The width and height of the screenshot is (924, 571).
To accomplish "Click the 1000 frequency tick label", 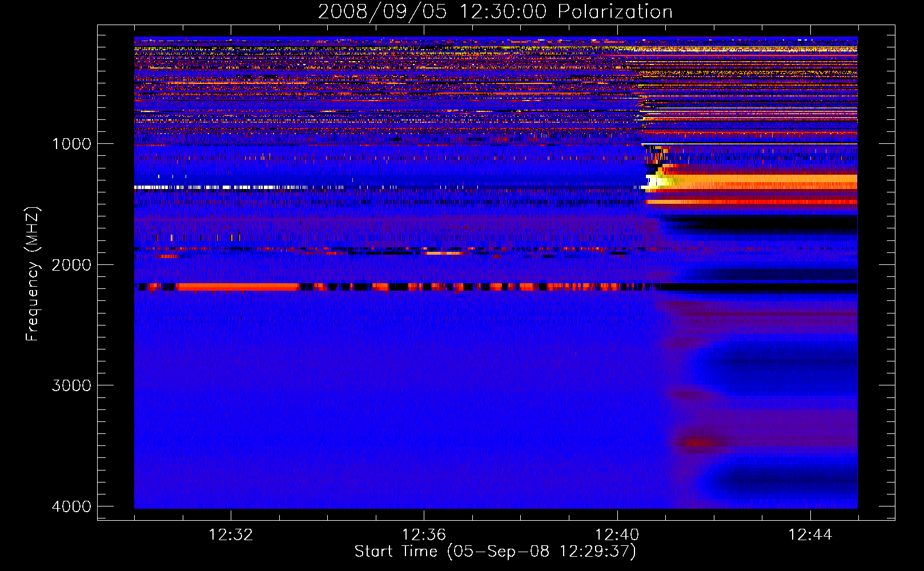I will [x=71, y=144].
